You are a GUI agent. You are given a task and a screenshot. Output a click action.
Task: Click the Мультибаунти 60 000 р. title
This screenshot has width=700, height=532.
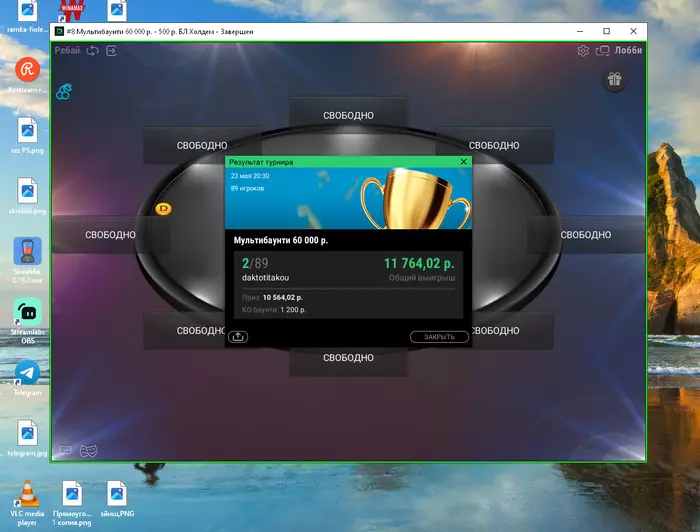(x=281, y=240)
